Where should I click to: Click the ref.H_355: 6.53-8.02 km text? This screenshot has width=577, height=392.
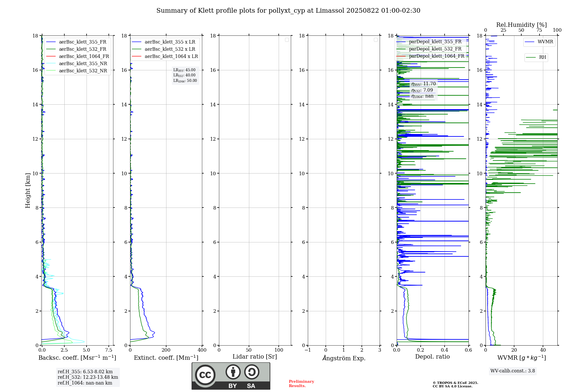point(85,372)
